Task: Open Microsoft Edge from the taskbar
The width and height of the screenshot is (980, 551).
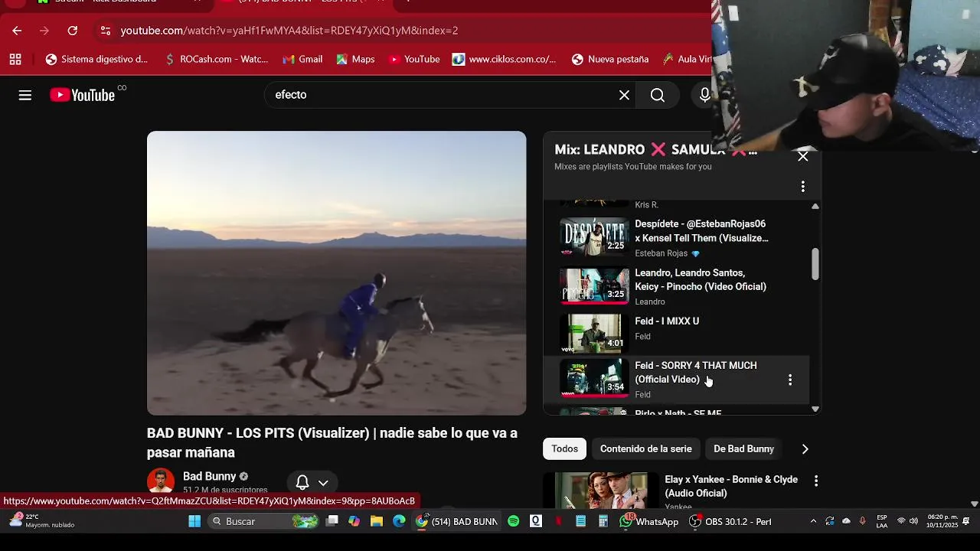Action: [399, 521]
